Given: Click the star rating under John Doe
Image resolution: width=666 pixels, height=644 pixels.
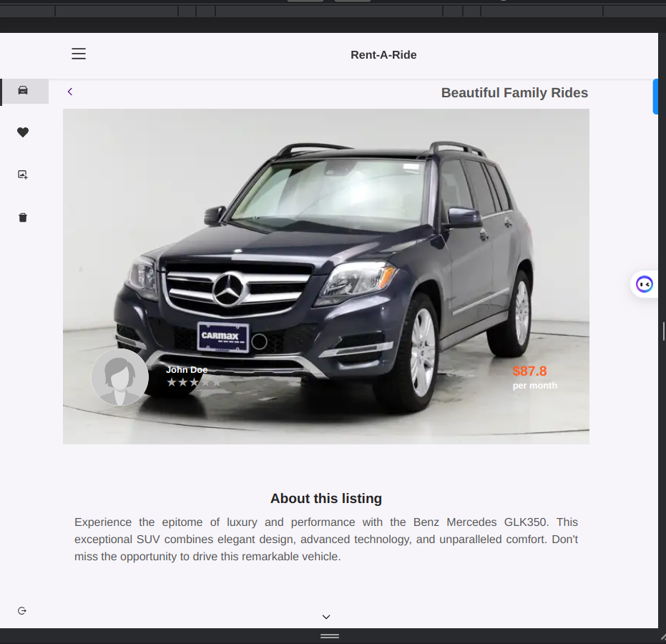Looking at the screenshot, I should [x=194, y=382].
